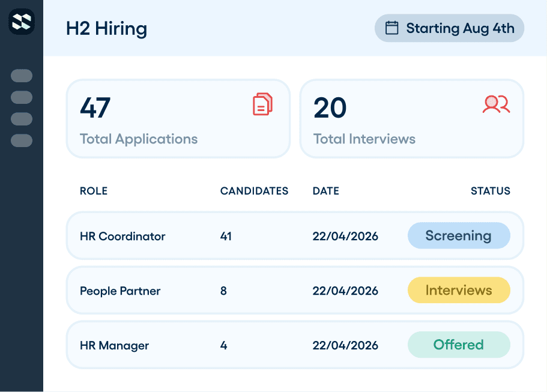Sort by the CANDIDATES column header
Viewport: 547px width, 392px height.
(254, 191)
